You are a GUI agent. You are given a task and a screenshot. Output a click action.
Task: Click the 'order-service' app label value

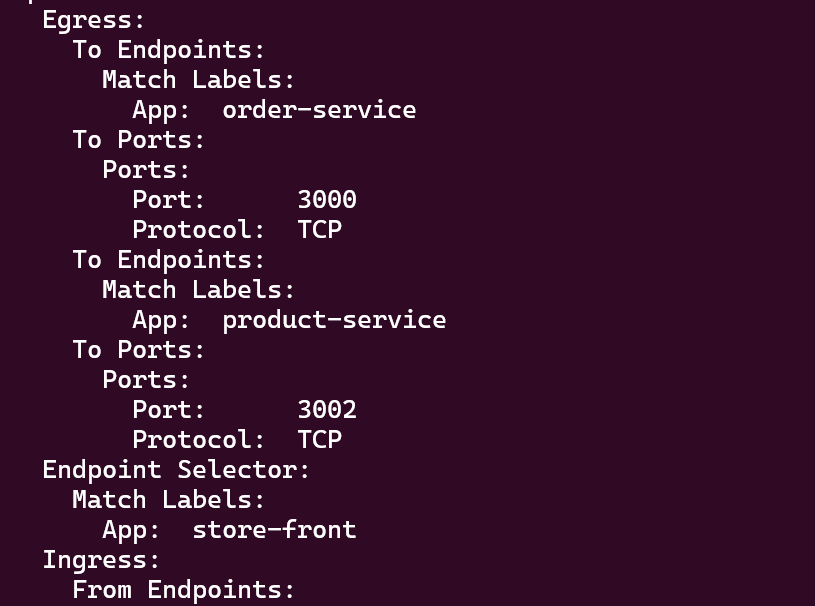(x=319, y=110)
